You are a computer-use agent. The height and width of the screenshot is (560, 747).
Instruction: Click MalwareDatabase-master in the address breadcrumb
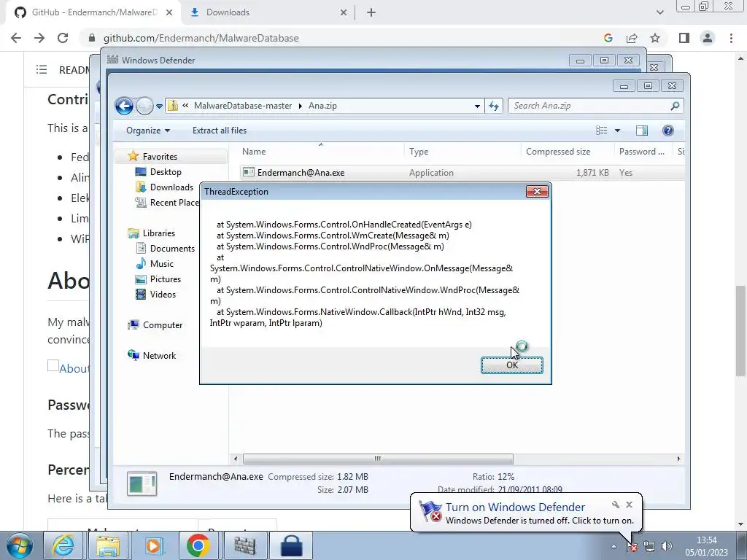point(242,106)
